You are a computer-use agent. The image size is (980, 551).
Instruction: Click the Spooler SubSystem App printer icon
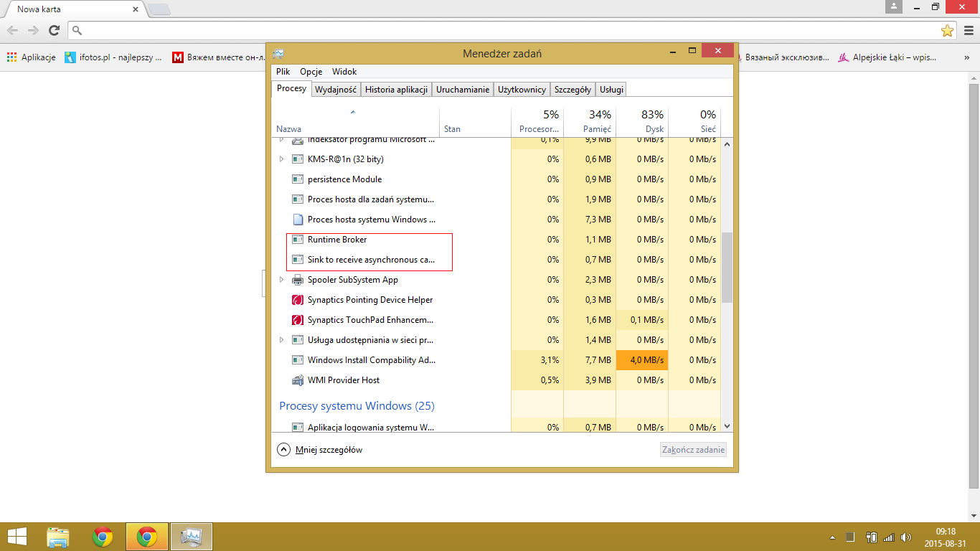[x=298, y=280]
